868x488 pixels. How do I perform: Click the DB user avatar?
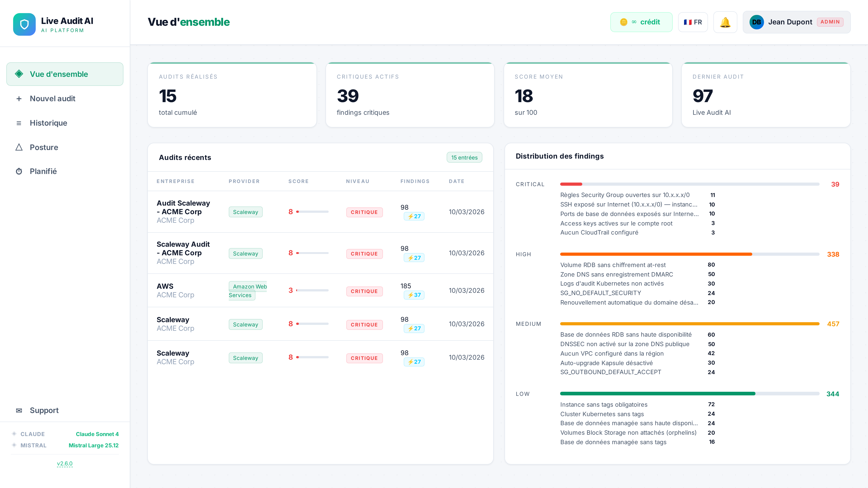[x=757, y=22]
